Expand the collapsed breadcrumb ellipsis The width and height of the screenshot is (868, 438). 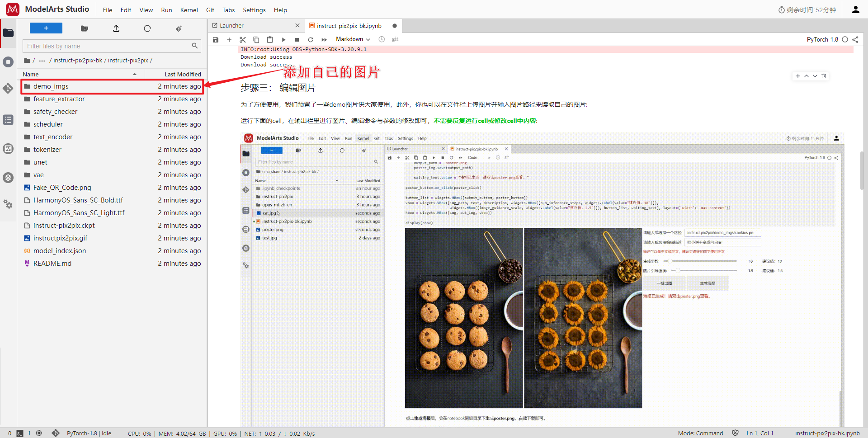coord(42,61)
